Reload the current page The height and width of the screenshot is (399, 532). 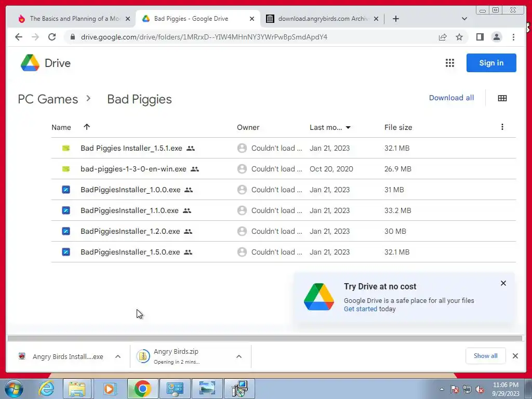(52, 37)
